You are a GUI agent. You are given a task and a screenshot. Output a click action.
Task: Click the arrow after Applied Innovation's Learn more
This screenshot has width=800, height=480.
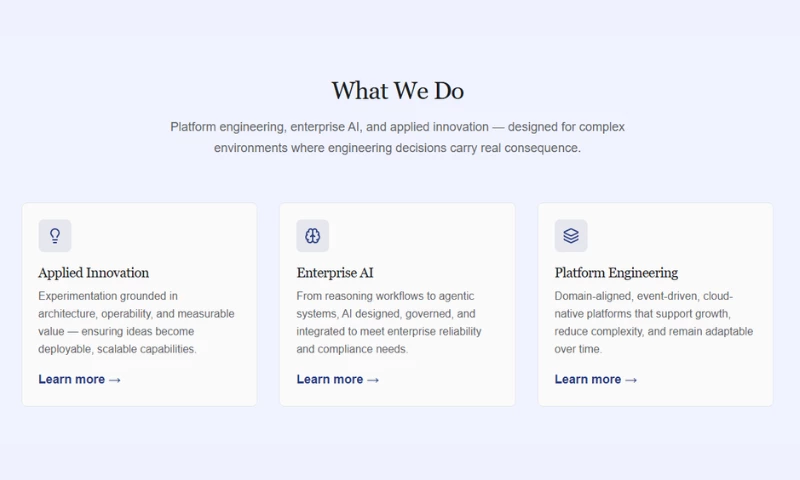tap(114, 380)
